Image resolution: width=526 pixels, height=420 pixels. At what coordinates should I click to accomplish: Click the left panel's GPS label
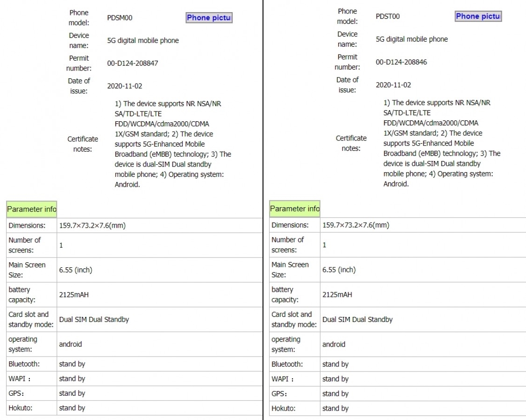point(16,393)
